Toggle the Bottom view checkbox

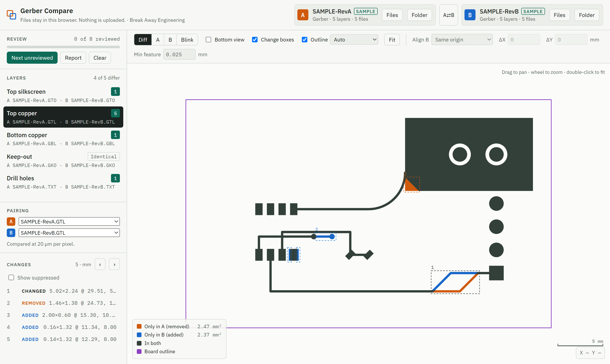click(x=208, y=39)
